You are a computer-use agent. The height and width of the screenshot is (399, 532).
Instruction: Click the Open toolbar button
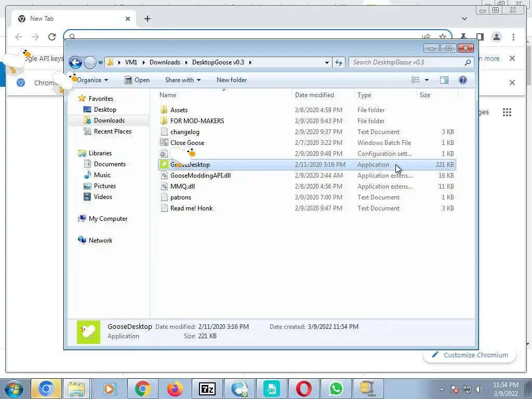(137, 80)
